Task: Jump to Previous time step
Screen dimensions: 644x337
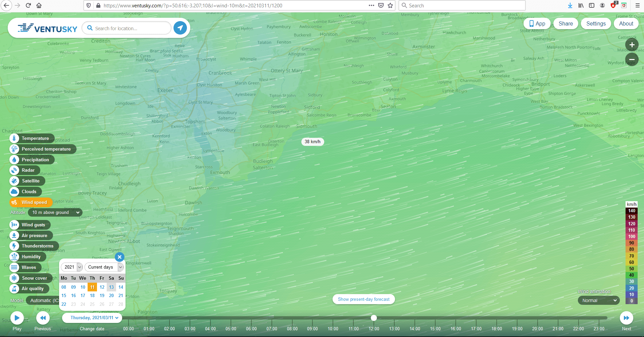Action: click(43, 318)
